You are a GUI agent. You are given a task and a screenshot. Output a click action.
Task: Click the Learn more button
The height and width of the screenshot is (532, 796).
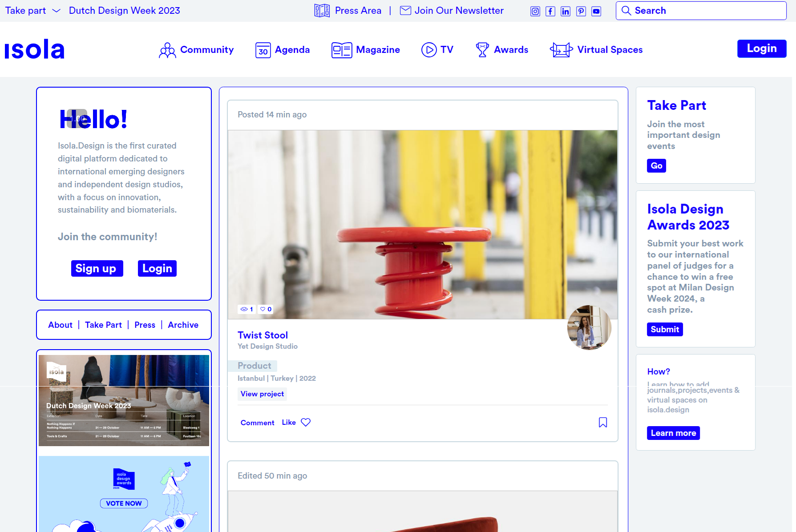[673, 433]
